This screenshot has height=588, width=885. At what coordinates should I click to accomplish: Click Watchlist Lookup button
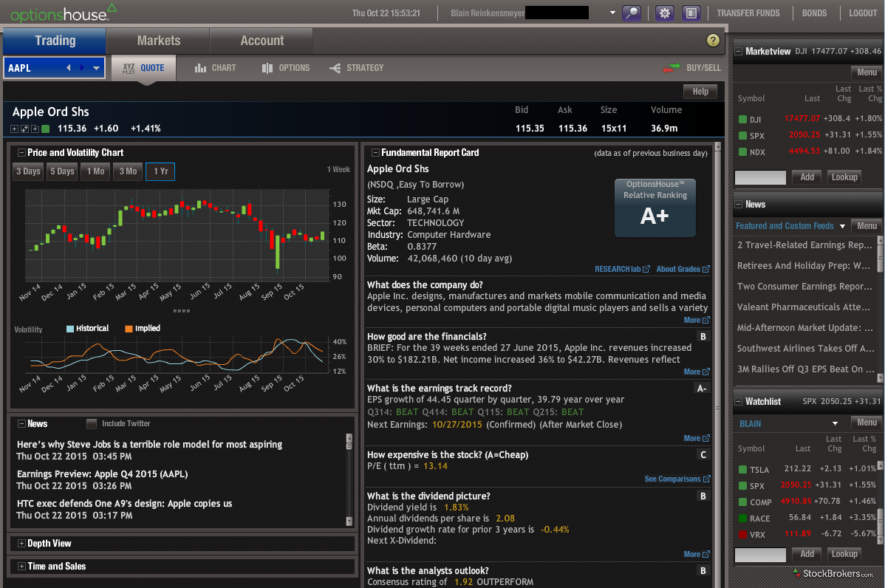844,554
